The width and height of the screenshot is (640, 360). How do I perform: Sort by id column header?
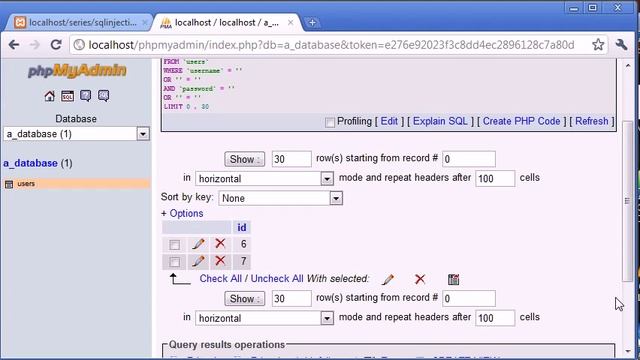tap(242, 227)
